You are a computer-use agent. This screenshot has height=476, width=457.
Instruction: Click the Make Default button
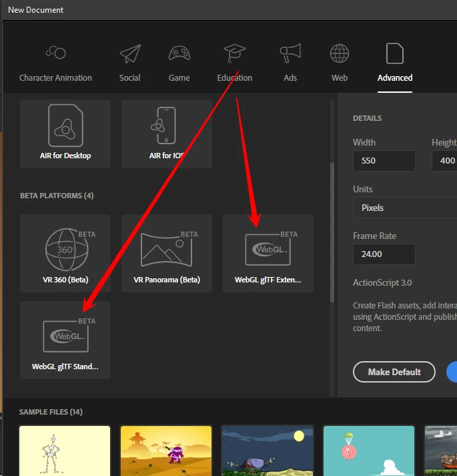click(x=394, y=372)
